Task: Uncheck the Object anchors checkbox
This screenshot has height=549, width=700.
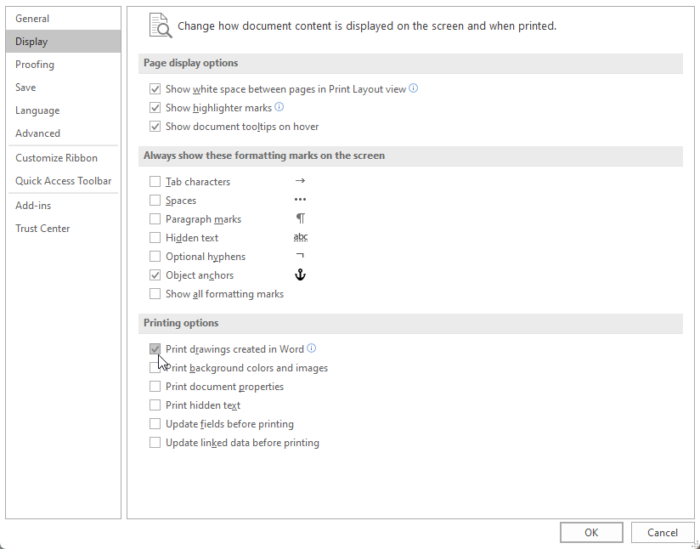Action: click(155, 275)
